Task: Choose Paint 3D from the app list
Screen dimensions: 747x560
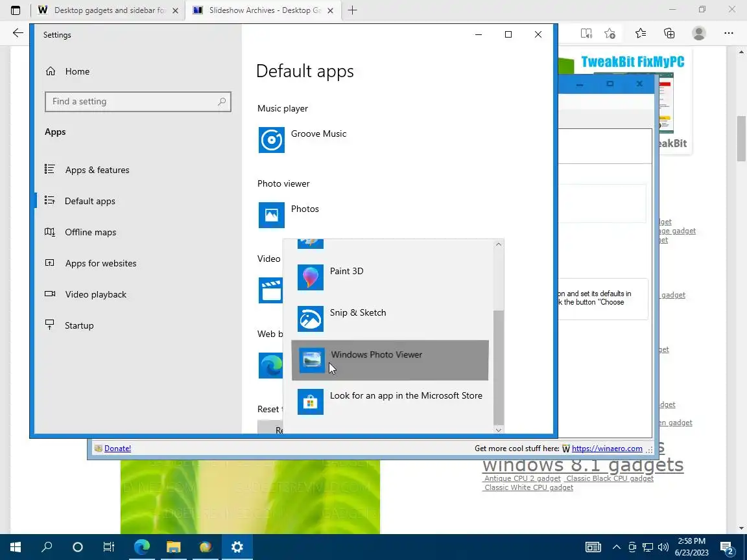Action: (x=390, y=277)
